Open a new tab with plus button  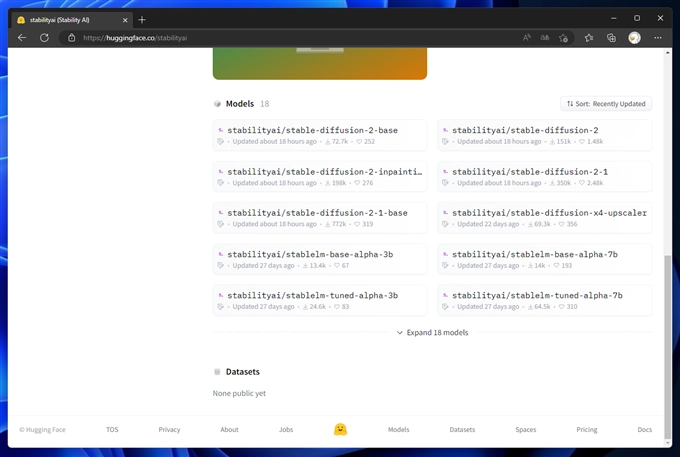142,20
